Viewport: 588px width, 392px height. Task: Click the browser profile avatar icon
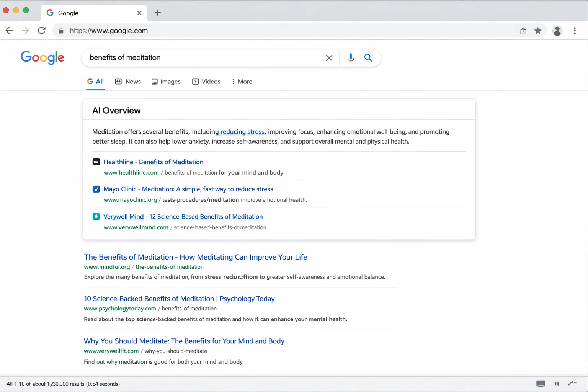pyautogui.click(x=557, y=31)
